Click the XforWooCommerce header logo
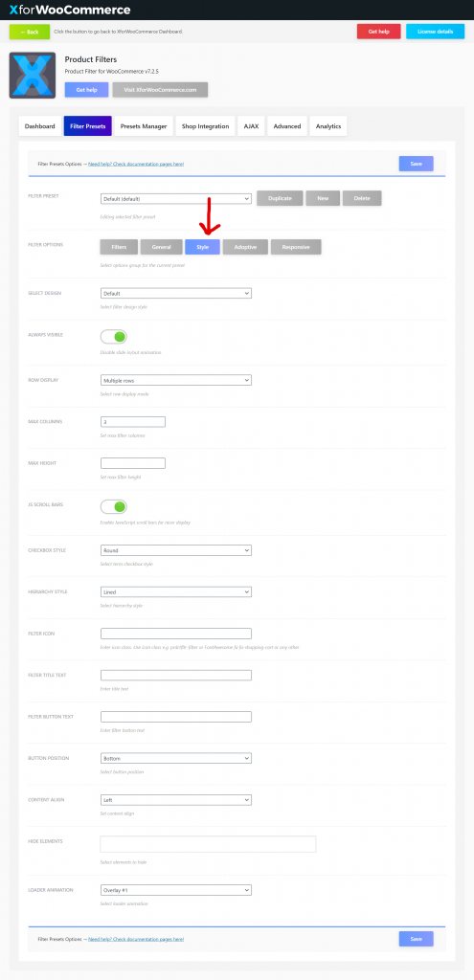The height and width of the screenshot is (980, 474). click(x=70, y=10)
